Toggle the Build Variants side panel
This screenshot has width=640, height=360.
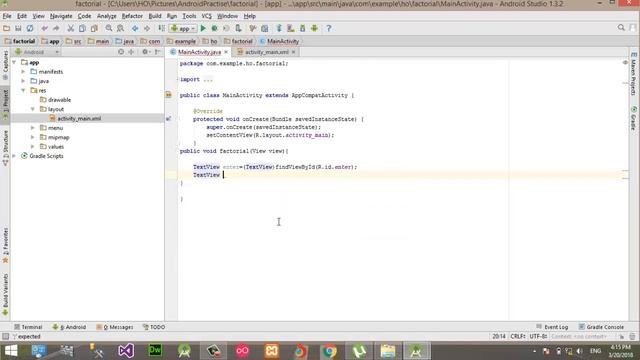(x=5, y=295)
